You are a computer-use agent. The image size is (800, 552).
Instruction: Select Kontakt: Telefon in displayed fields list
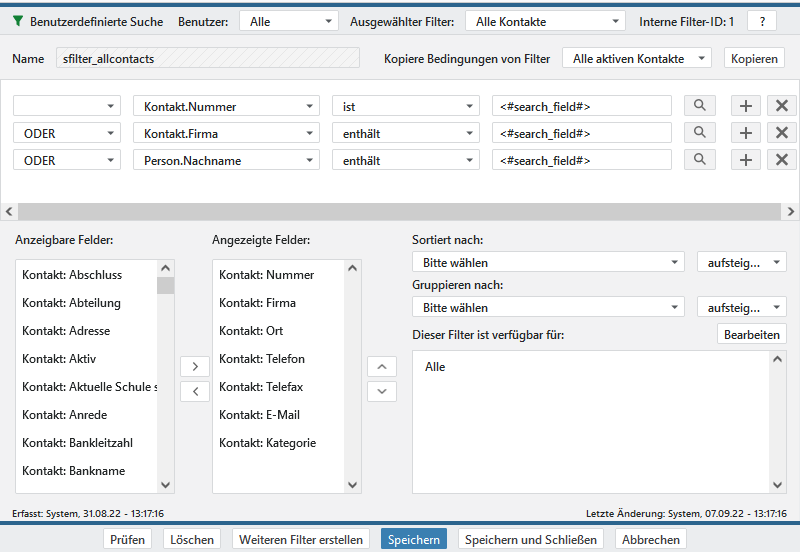262,359
